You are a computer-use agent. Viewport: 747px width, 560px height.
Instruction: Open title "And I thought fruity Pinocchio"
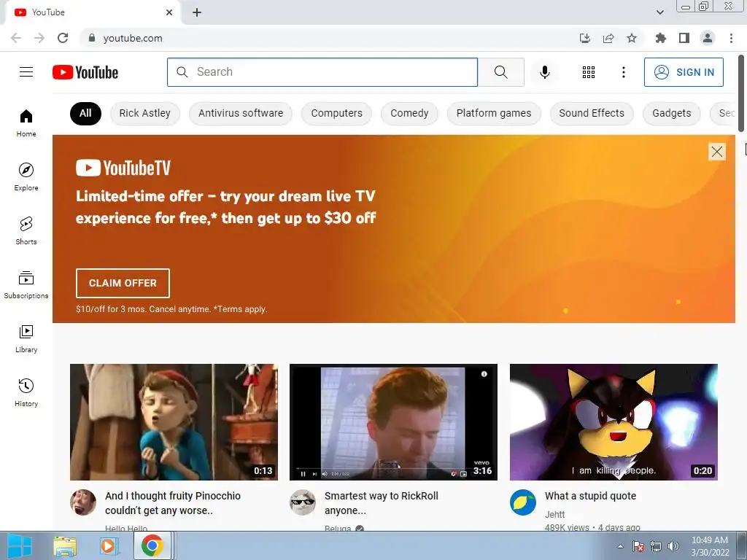pyautogui.click(x=172, y=503)
